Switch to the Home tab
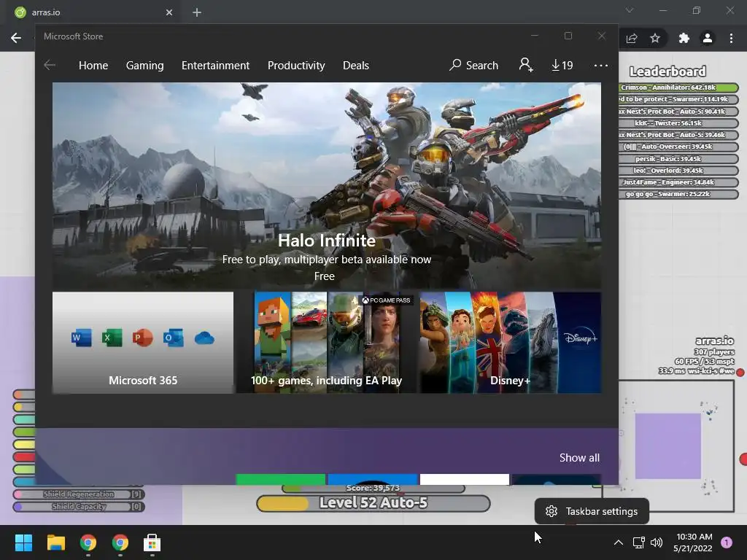The width and height of the screenshot is (747, 560). [93, 65]
